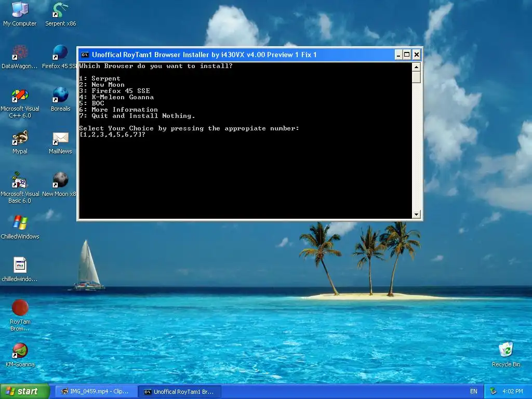Switch to IMG_0459.mp4 taskbar item
Image resolution: width=532 pixels, height=399 pixels.
click(96, 391)
